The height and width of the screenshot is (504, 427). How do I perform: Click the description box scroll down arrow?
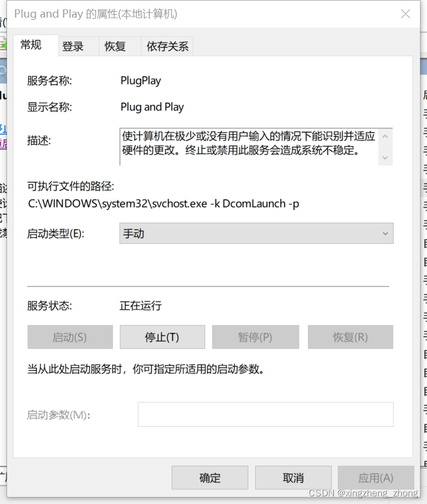pos(385,158)
